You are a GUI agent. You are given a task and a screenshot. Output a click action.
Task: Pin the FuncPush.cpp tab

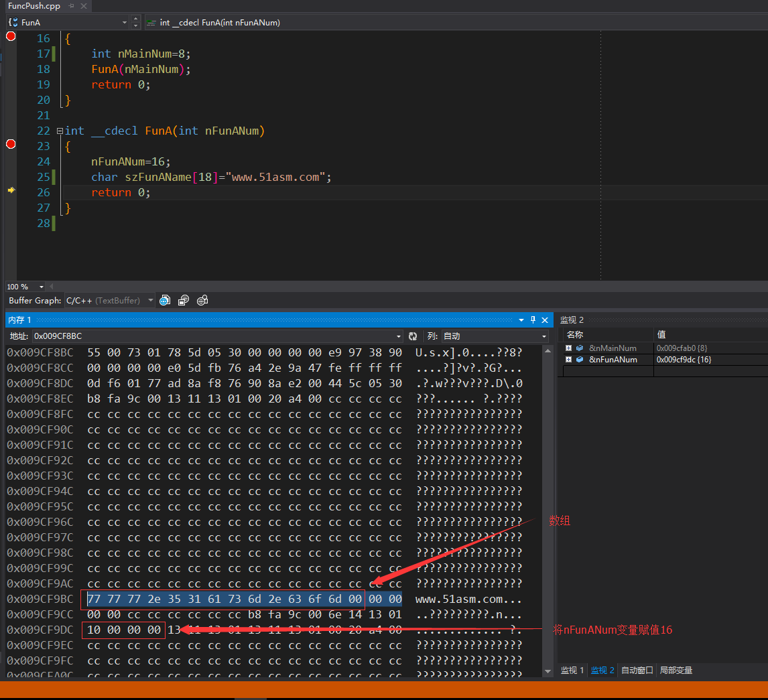click(71, 5)
